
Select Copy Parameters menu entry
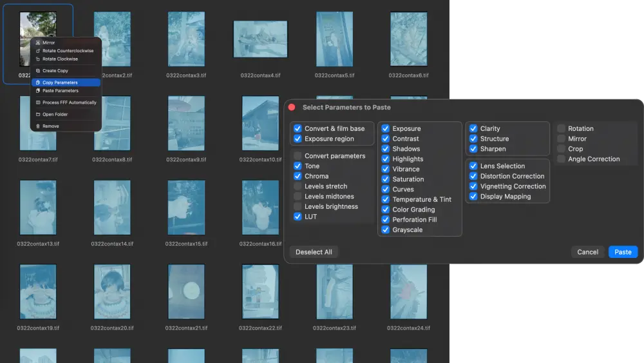(x=66, y=83)
